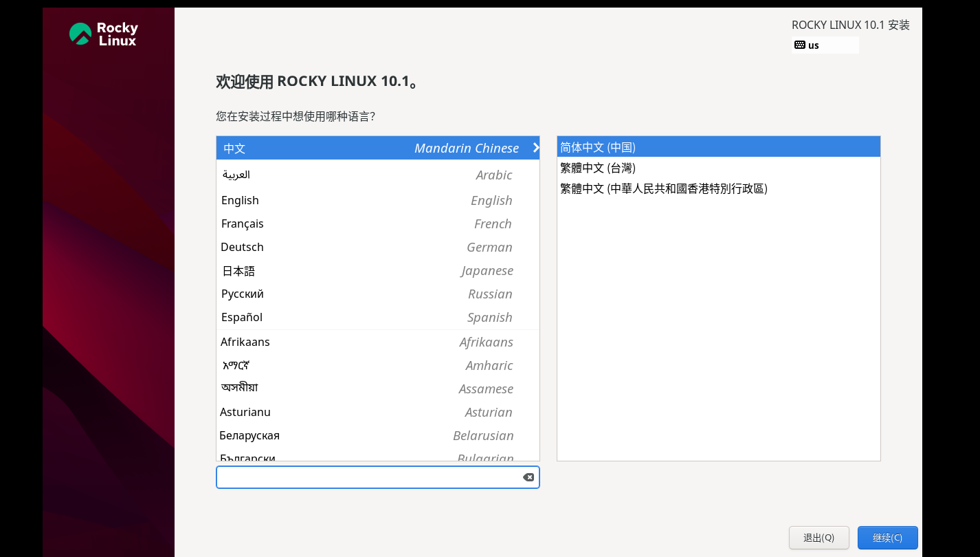
Task: Select the Amharic language row
Action: [378, 365]
